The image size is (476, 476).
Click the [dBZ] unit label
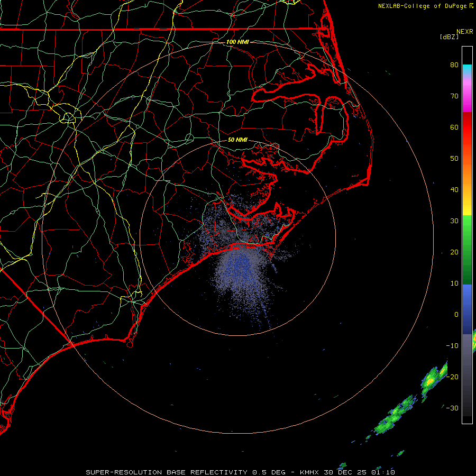point(449,37)
